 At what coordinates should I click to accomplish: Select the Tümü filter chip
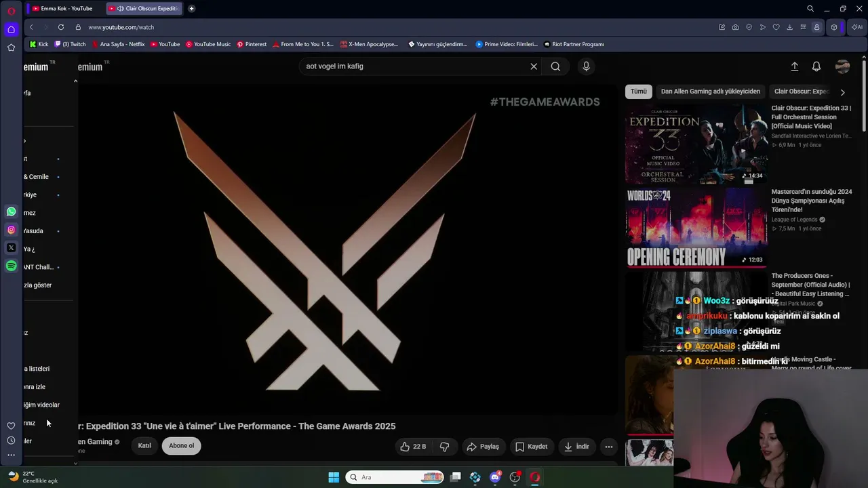coord(639,91)
